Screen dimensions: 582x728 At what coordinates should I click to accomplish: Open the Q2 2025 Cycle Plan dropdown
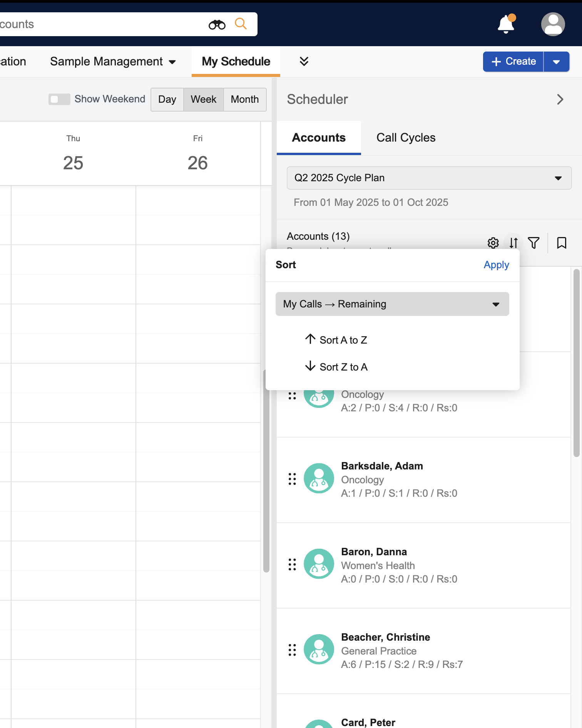point(429,178)
